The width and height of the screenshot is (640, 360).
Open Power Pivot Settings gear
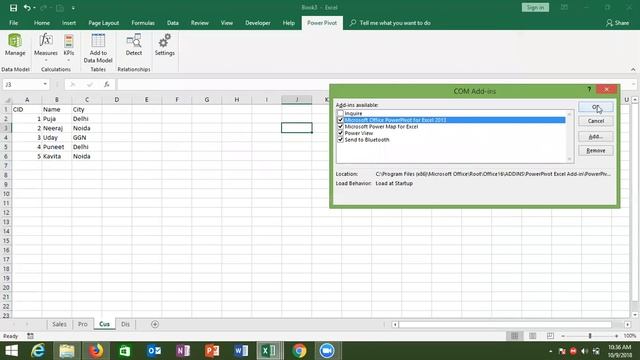pos(164,45)
